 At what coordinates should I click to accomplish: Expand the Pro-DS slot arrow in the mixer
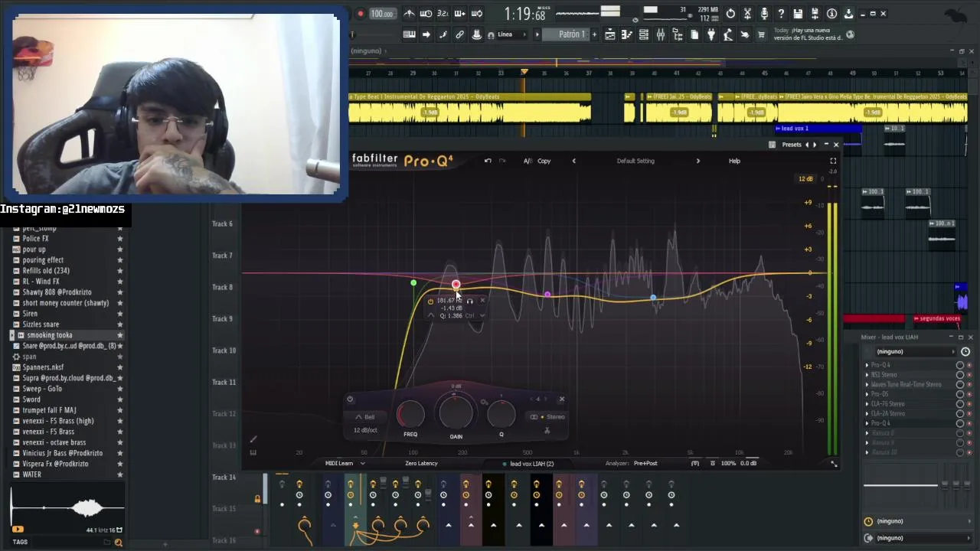click(x=867, y=394)
